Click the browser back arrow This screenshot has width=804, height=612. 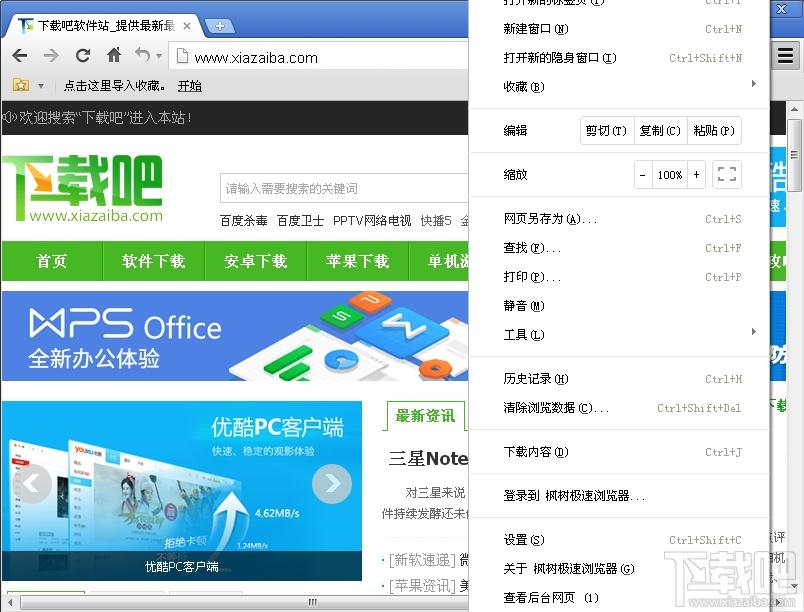(20, 55)
